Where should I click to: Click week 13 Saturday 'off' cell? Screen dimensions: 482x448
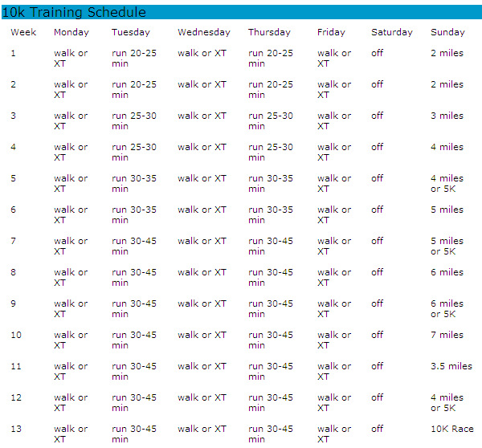(x=378, y=430)
